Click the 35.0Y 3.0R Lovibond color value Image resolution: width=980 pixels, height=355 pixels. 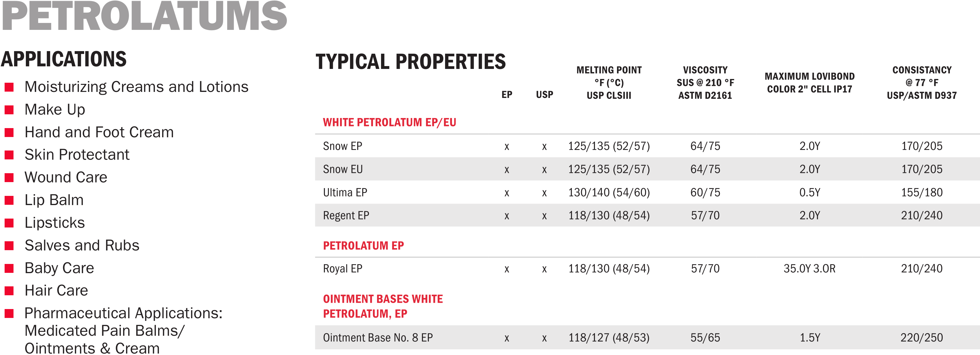[809, 269]
